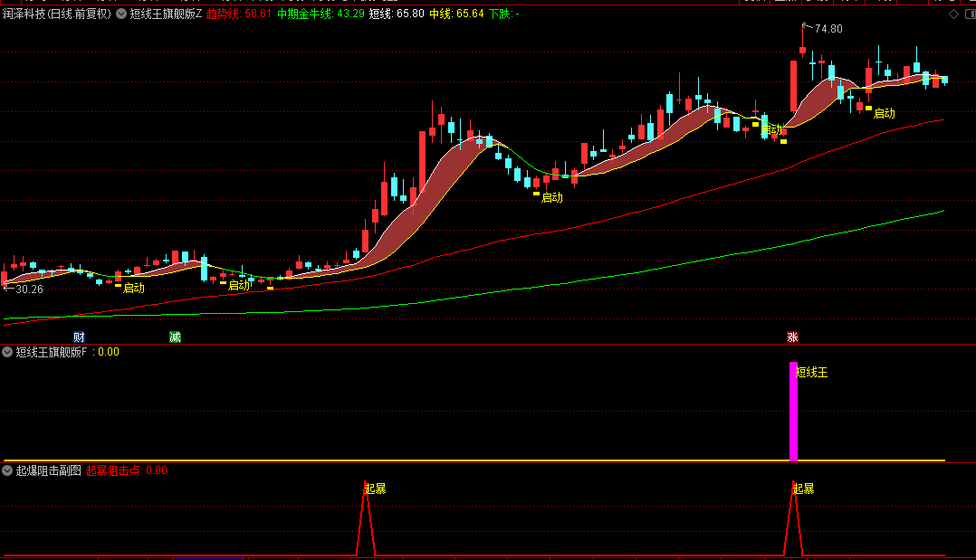This screenshot has height=560, width=976.
Task: Click the 74.80 high price label
Action: coord(828,29)
